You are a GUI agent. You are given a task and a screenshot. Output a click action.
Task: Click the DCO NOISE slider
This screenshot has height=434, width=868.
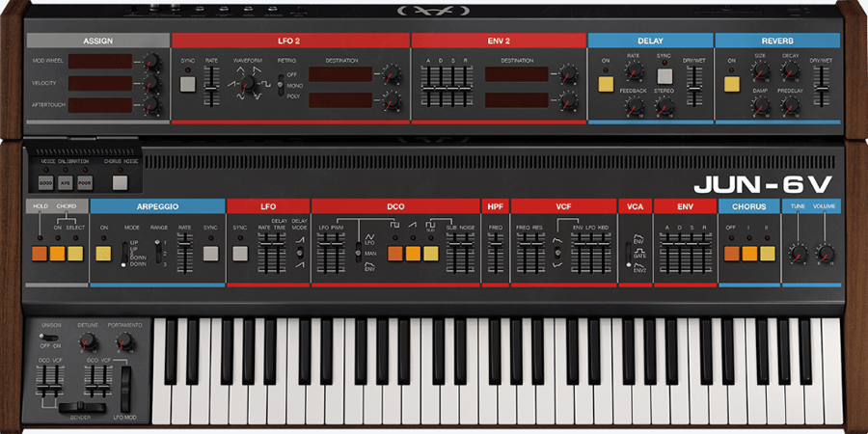click(468, 253)
